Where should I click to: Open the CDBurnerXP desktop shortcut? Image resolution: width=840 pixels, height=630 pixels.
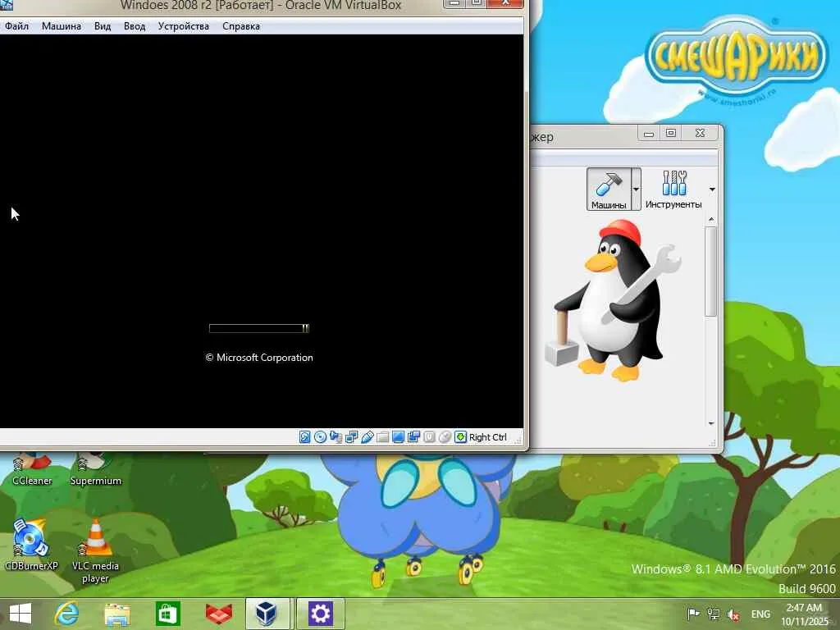pyautogui.click(x=31, y=545)
